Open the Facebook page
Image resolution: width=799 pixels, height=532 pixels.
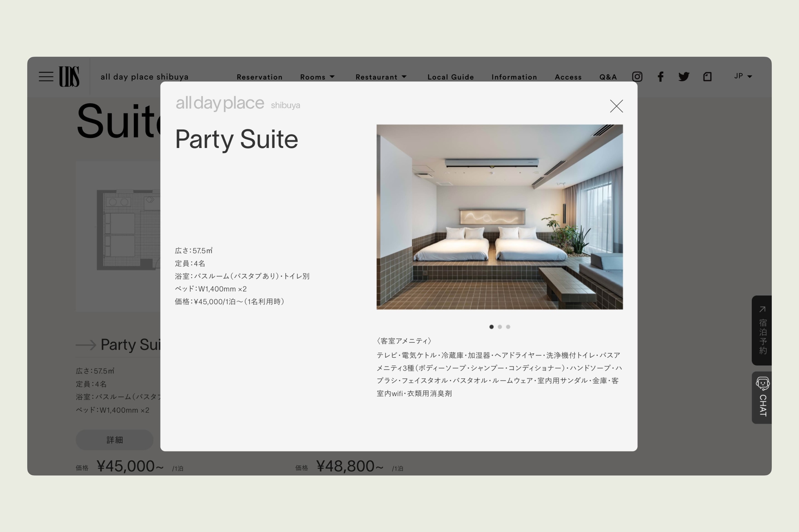pyautogui.click(x=660, y=77)
